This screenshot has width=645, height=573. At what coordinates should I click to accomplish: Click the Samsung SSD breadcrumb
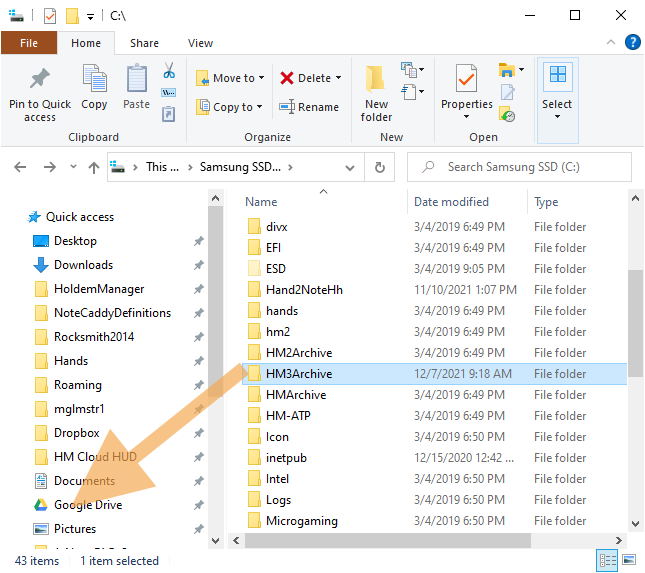tap(240, 167)
